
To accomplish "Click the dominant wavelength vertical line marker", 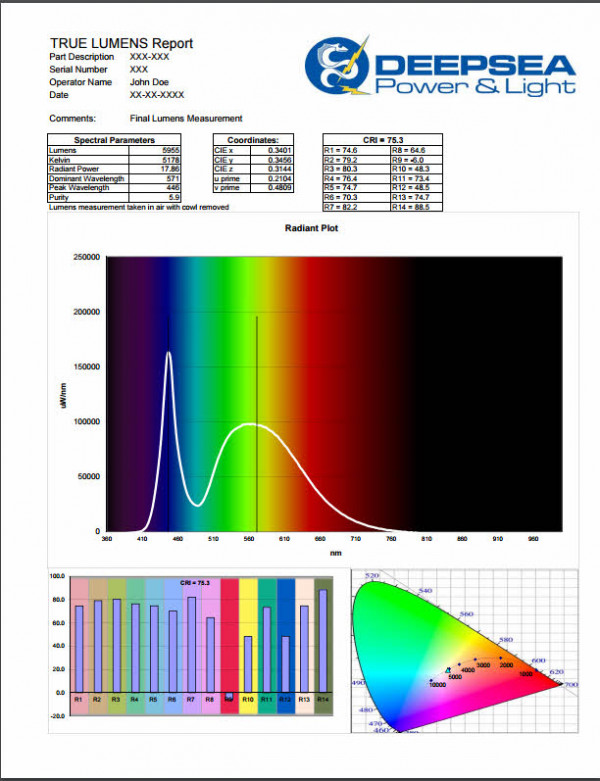I will [258, 420].
